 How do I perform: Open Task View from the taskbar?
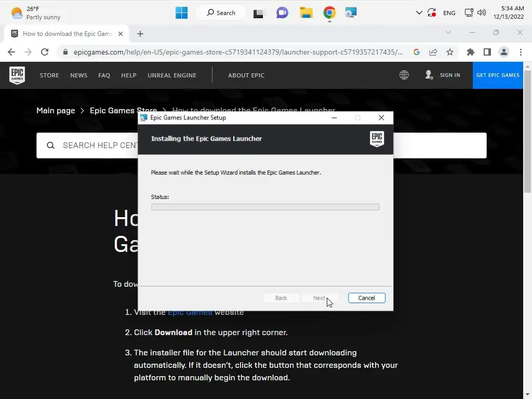tap(258, 13)
